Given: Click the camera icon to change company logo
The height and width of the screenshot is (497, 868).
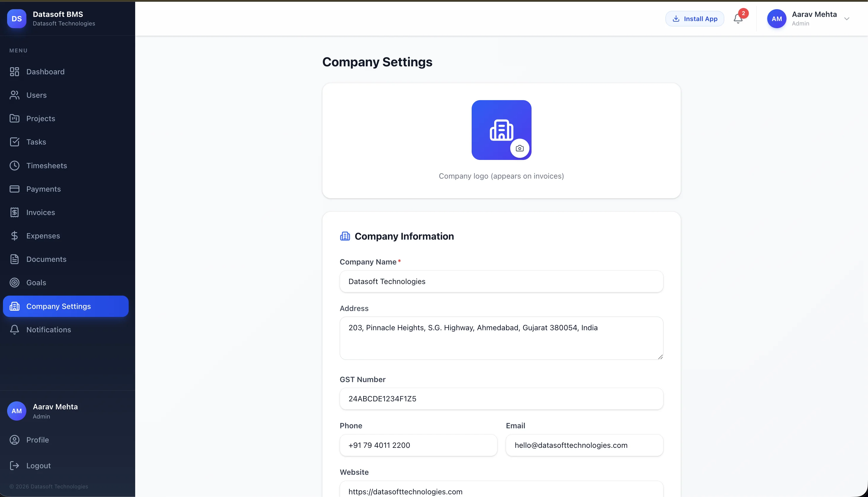Looking at the screenshot, I should click(x=520, y=148).
